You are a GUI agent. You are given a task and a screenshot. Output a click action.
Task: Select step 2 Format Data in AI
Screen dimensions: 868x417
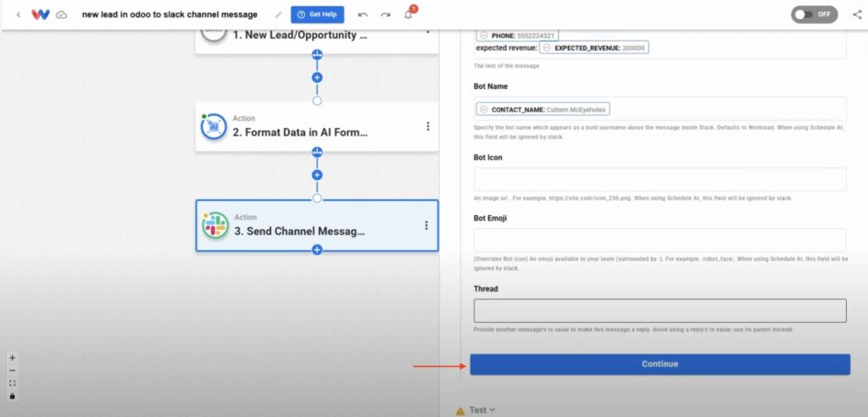pos(317,126)
